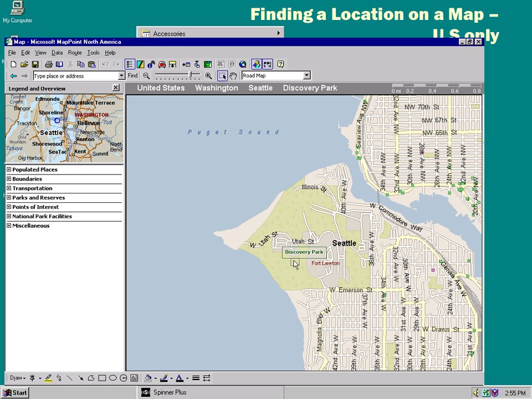This screenshot has width=532, height=399.
Task: Toggle the Territories toolbar button
Action: pos(140,64)
